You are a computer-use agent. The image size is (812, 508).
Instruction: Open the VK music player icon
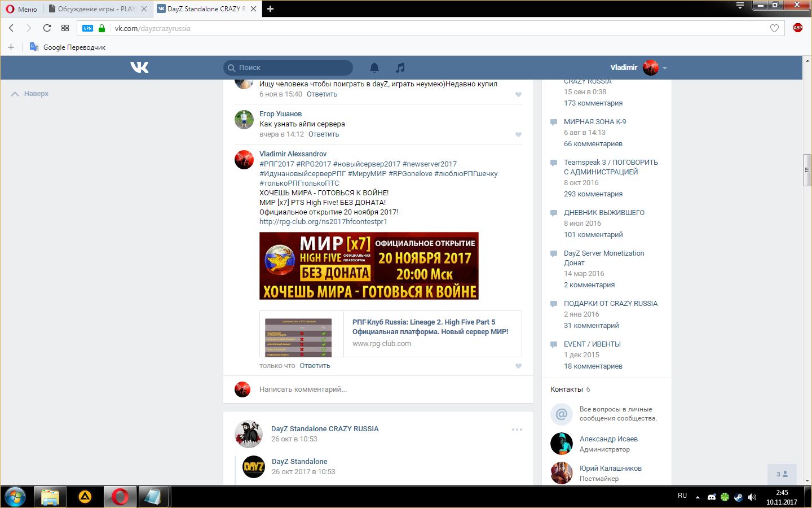pyautogui.click(x=400, y=68)
